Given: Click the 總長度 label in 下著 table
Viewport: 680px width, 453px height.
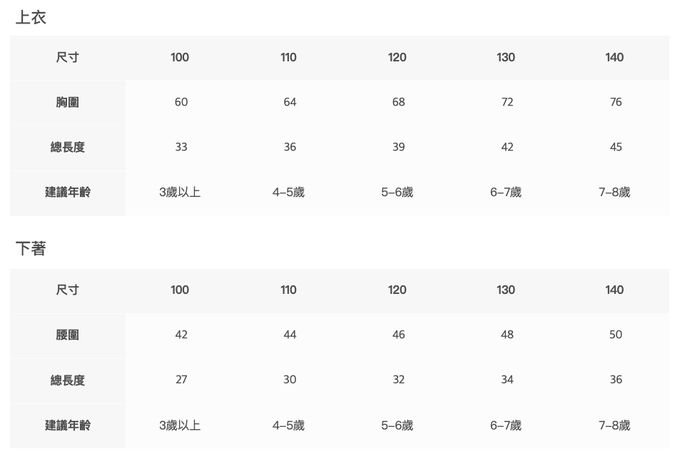Looking at the screenshot, I should (68, 380).
